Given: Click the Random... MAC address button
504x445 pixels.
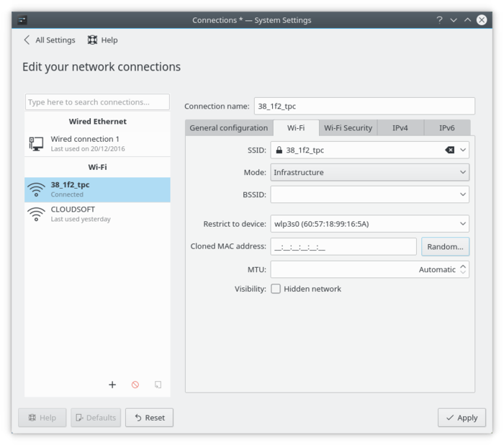Looking at the screenshot, I should coord(445,246).
